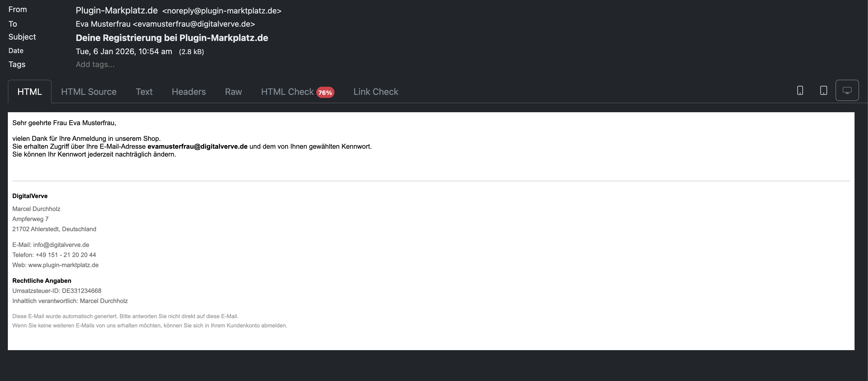868x381 pixels.
Task: Click the Add tags input field
Action: click(95, 65)
